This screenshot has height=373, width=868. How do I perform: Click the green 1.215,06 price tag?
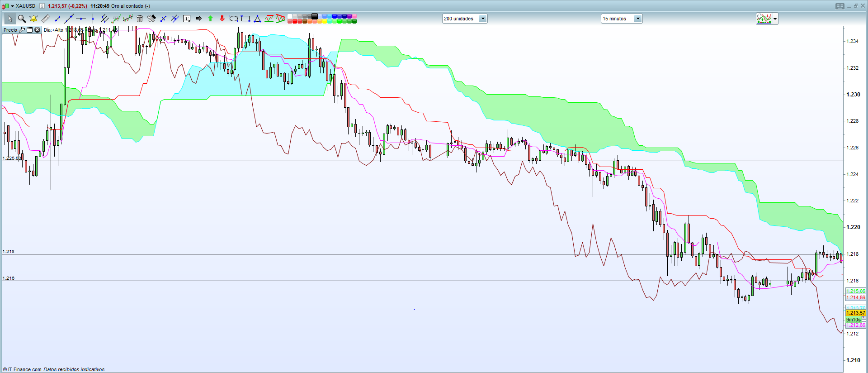[x=856, y=291]
